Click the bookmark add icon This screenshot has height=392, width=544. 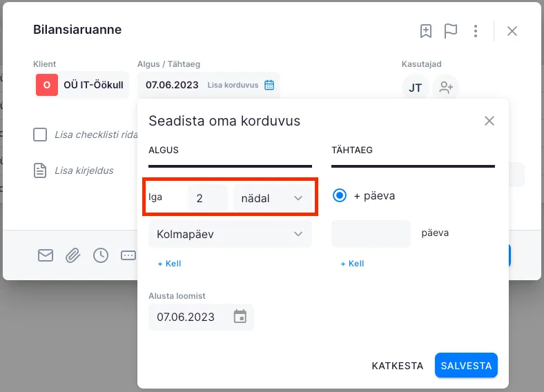click(x=426, y=31)
